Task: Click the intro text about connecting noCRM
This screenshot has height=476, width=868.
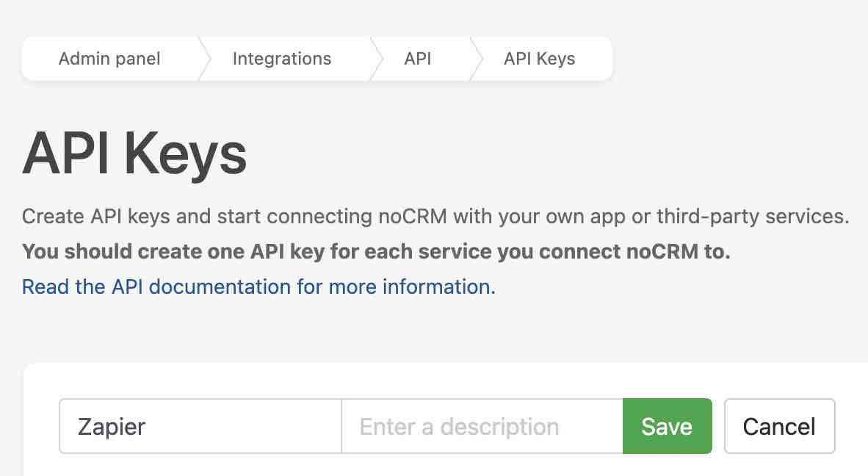Action: point(435,216)
